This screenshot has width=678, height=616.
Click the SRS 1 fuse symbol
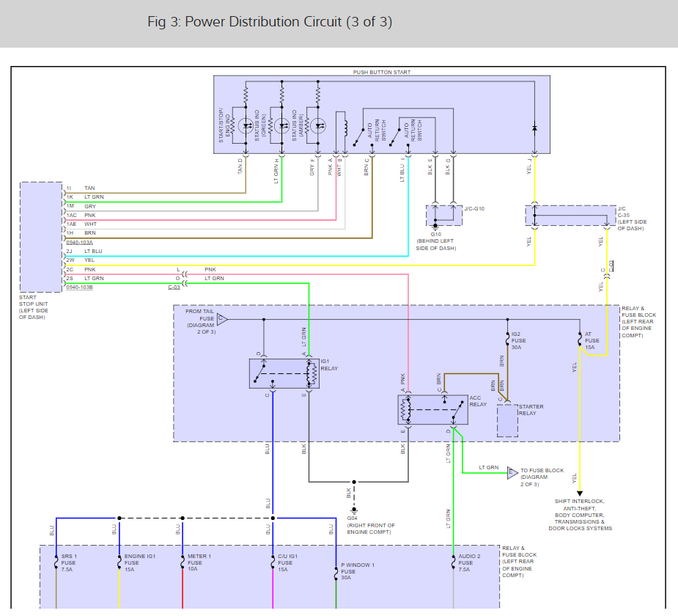[56, 562]
